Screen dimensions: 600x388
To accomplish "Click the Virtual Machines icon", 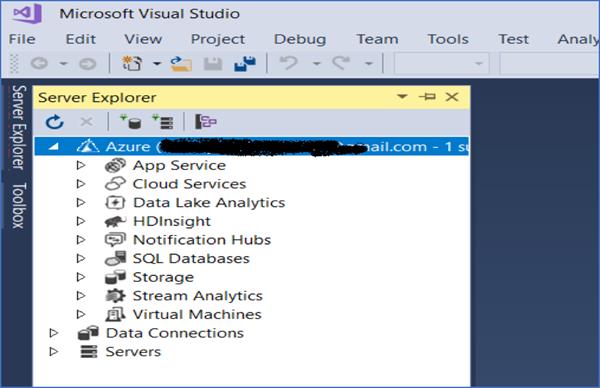I will click(115, 314).
